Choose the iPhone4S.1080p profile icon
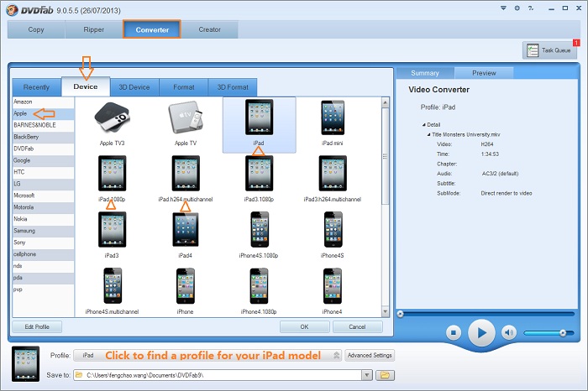588x391 pixels. click(260, 230)
